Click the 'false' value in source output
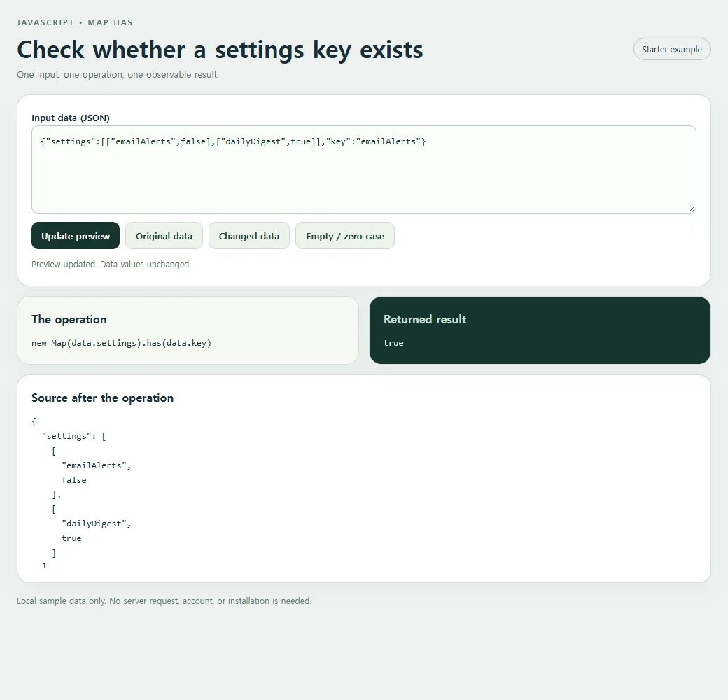This screenshot has height=700, width=728. [74, 480]
